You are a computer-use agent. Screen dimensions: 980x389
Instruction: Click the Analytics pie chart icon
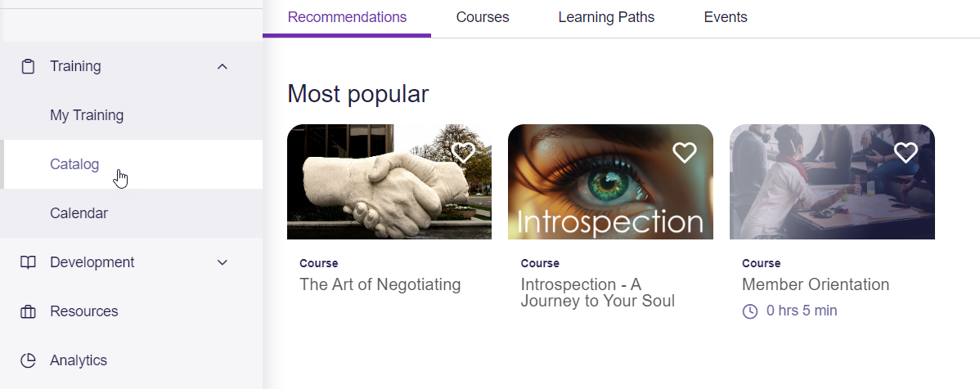click(28, 360)
